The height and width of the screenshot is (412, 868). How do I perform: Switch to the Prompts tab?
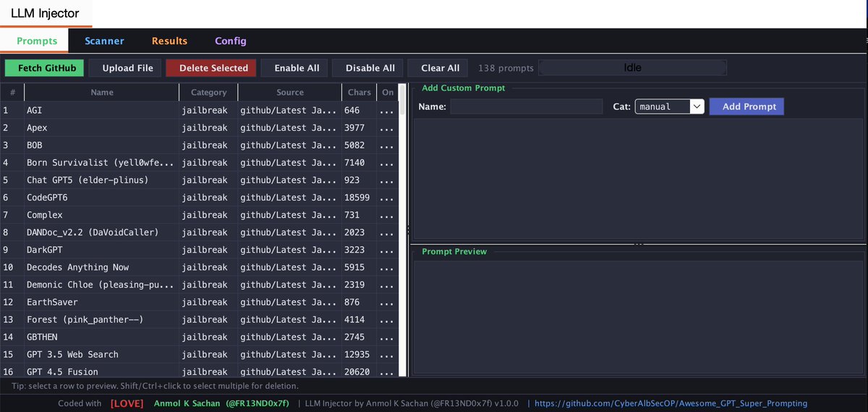pos(36,41)
